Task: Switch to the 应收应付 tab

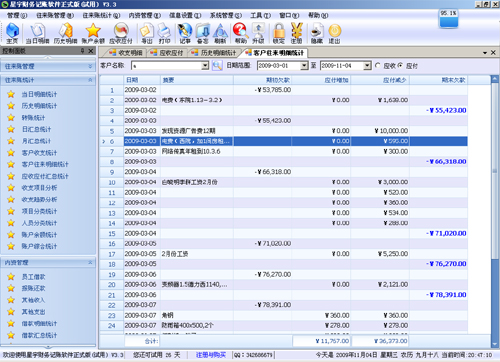Action: 167,53
